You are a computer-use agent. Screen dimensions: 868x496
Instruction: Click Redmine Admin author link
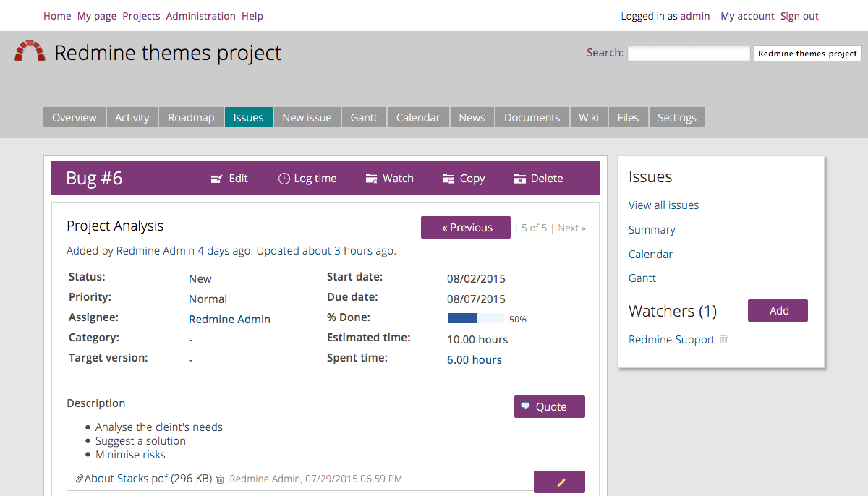pyautogui.click(x=156, y=251)
